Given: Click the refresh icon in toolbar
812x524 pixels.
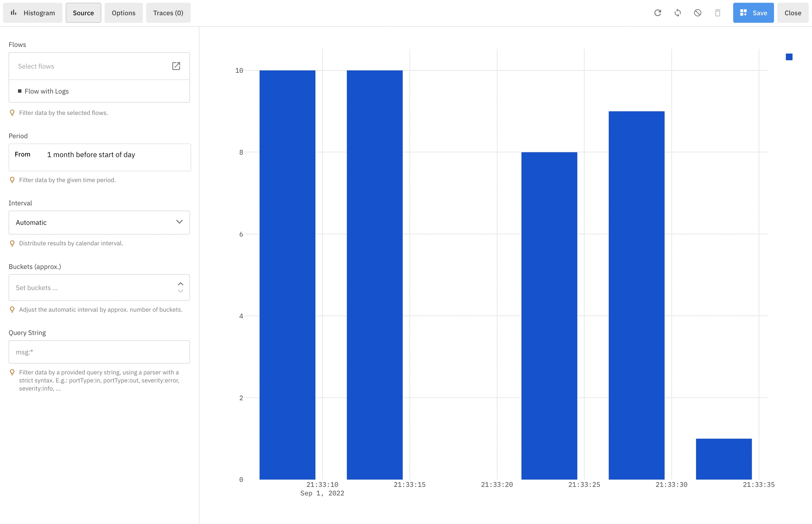Looking at the screenshot, I should [x=658, y=13].
